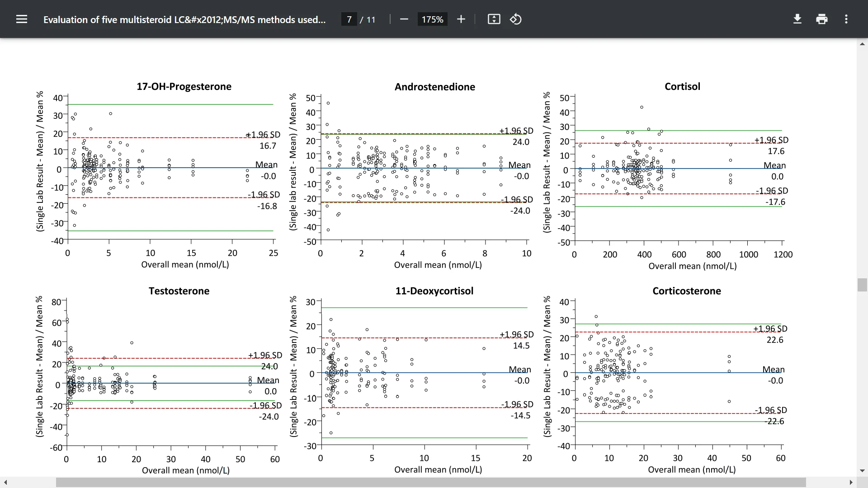The height and width of the screenshot is (488, 868).
Task: Click the 22.6 value in Corticosterone chart
Action: 775,340
